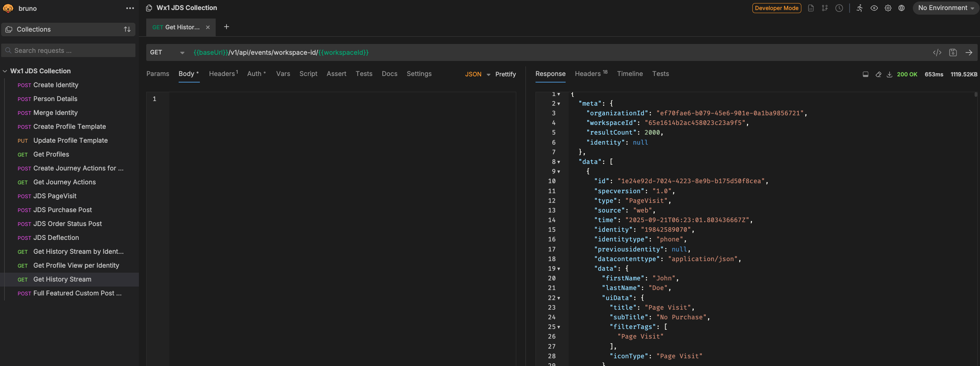The height and width of the screenshot is (366, 980).
Task: Open the clock history icon in top toolbar
Action: coord(839,8)
